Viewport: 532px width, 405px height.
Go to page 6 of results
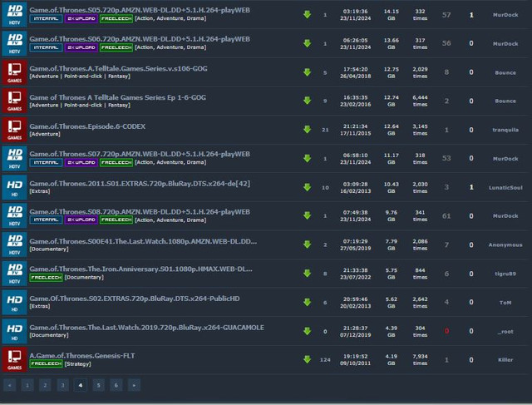116,385
